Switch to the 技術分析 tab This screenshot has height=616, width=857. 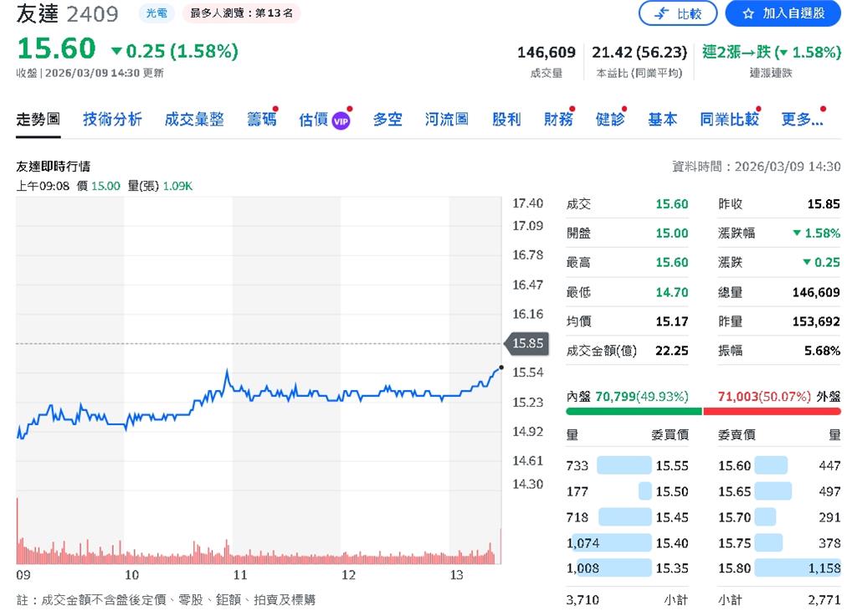tap(112, 120)
